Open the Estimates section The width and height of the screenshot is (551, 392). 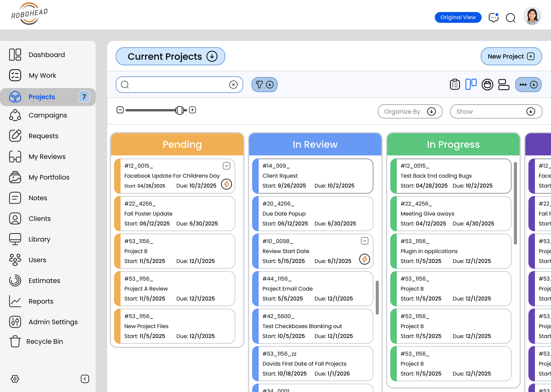tap(34, 281)
